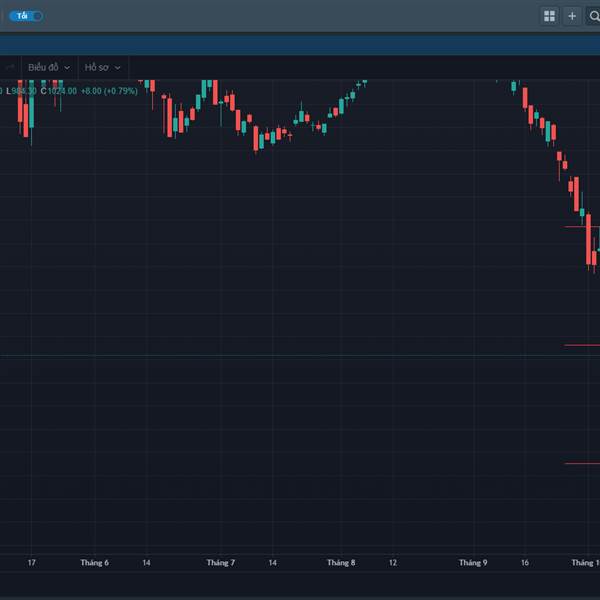
Task: Click the C1024.00 close price label
Action: pyautogui.click(x=59, y=91)
